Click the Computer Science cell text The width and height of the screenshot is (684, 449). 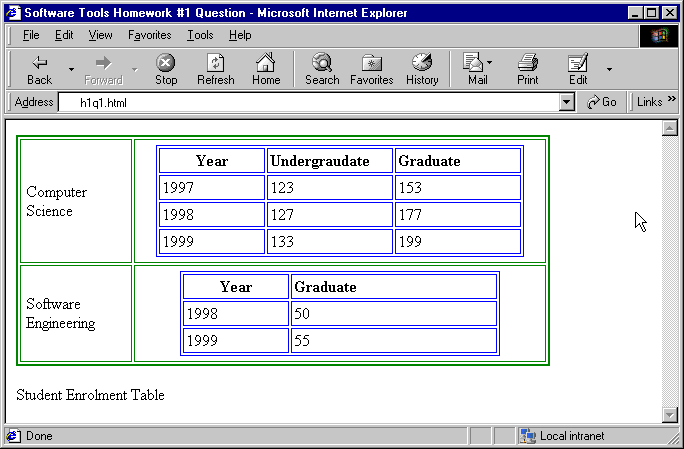tap(56, 201)
